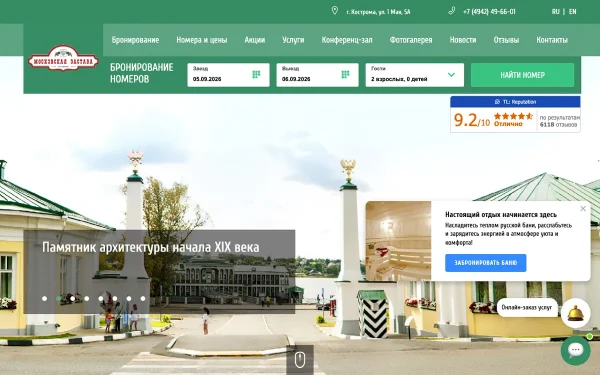Select the fourth slider dot
This screenshot has height=375, width=600.
pyautogui.click(x=86, y=298)
